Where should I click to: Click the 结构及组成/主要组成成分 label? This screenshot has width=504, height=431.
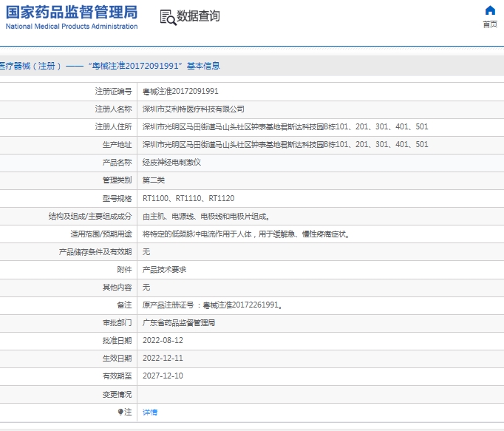tap(90, 217)
